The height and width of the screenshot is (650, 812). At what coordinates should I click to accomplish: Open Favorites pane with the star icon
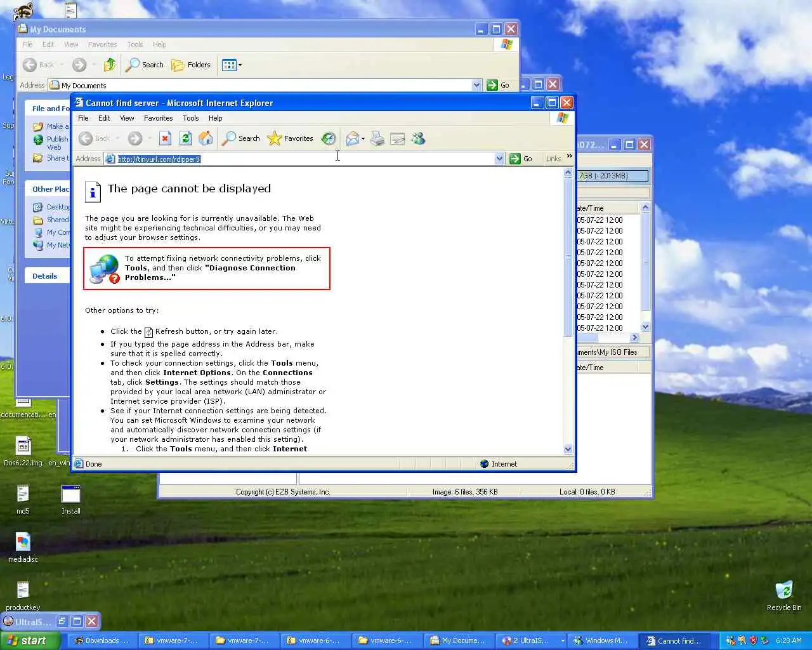point(291,138)
